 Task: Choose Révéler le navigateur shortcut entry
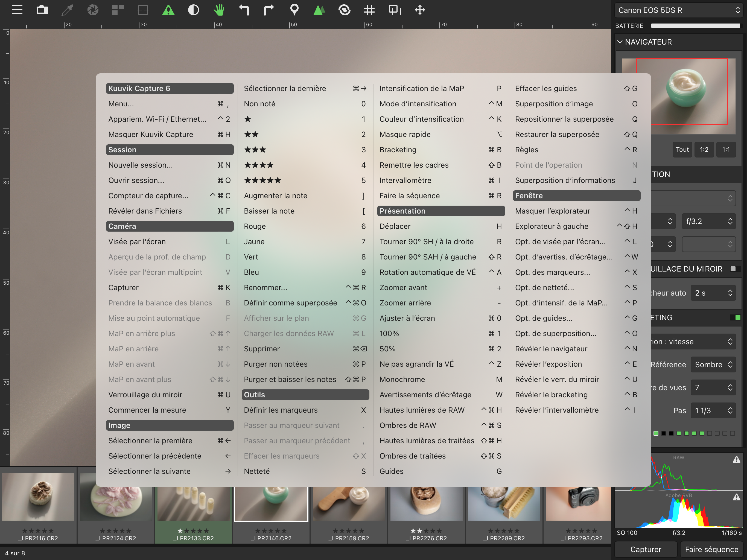[576, 349]
